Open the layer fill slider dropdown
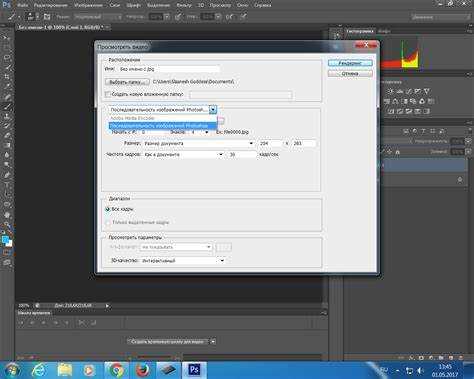 (x=468, y=152)
